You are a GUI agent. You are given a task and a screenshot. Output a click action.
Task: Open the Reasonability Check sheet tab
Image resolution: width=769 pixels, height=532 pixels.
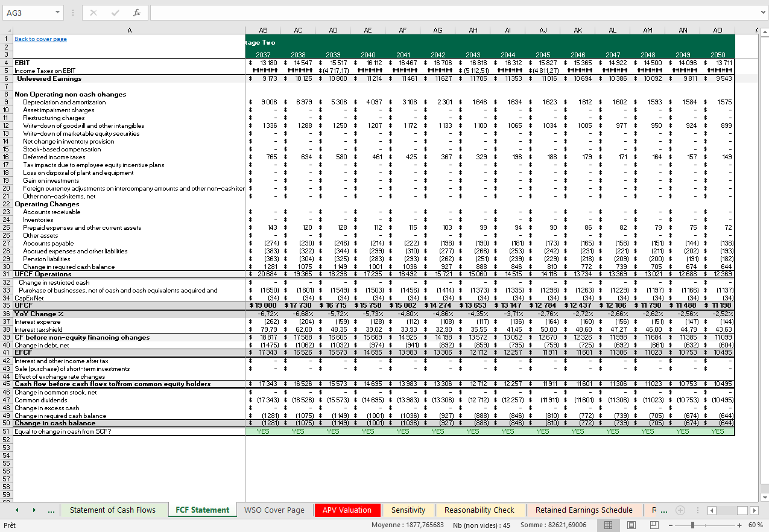479,510
